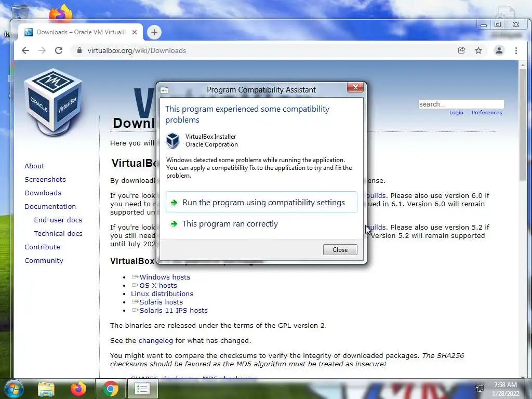The height and width of the screenshot is (399, 532).
Task: Click the Close button in the dialog
Action: click(x=340, y=250)
